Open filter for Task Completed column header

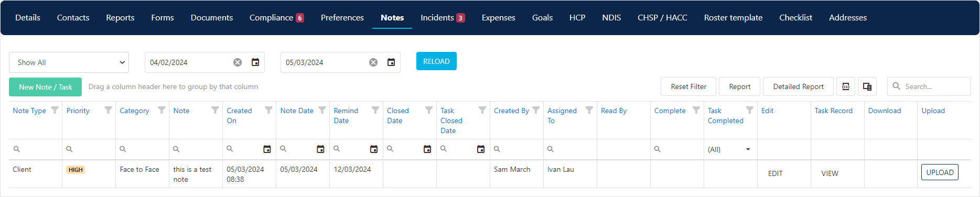[750, 110]
